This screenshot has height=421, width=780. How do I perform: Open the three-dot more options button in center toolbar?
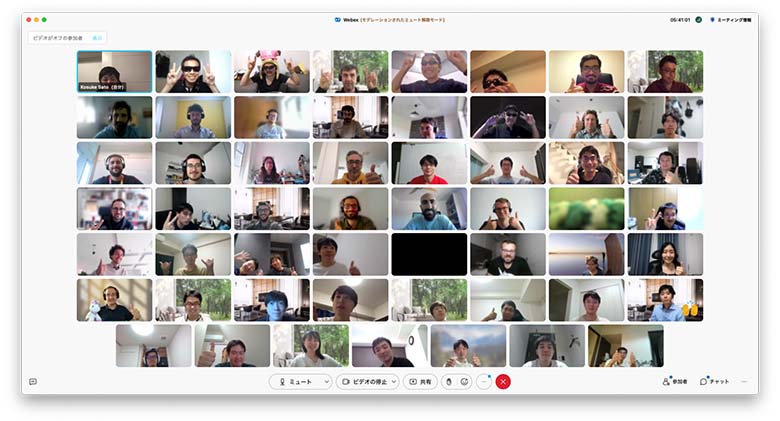pyautogui.click(x=484, y=381)
